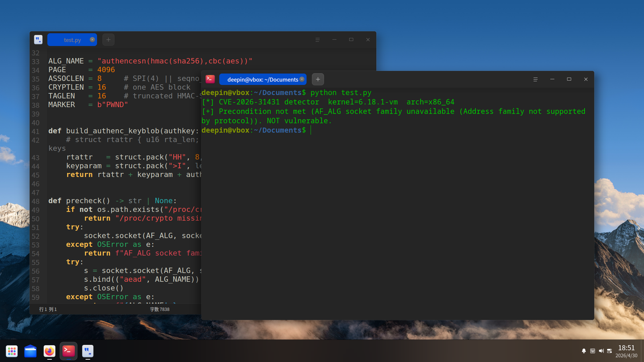This screenshot has height=362, width=644.
Task: Click 's.close()' on line 58
Action: click(x=104, y=288)
